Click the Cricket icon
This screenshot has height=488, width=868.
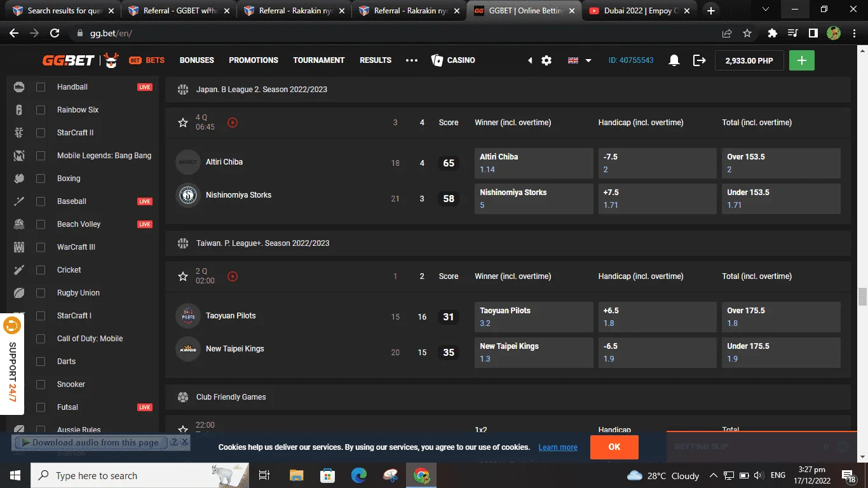coord(19,270)
